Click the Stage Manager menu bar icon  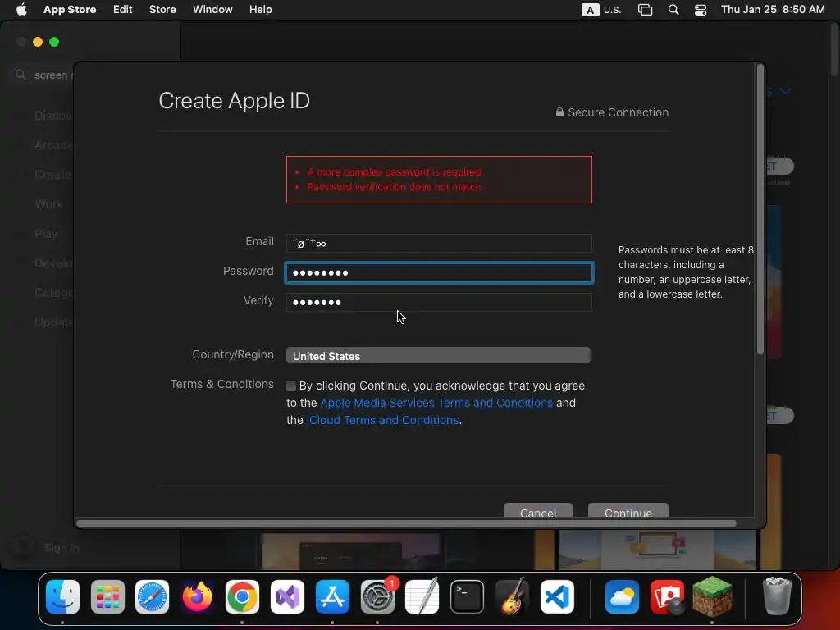point(645,10)
